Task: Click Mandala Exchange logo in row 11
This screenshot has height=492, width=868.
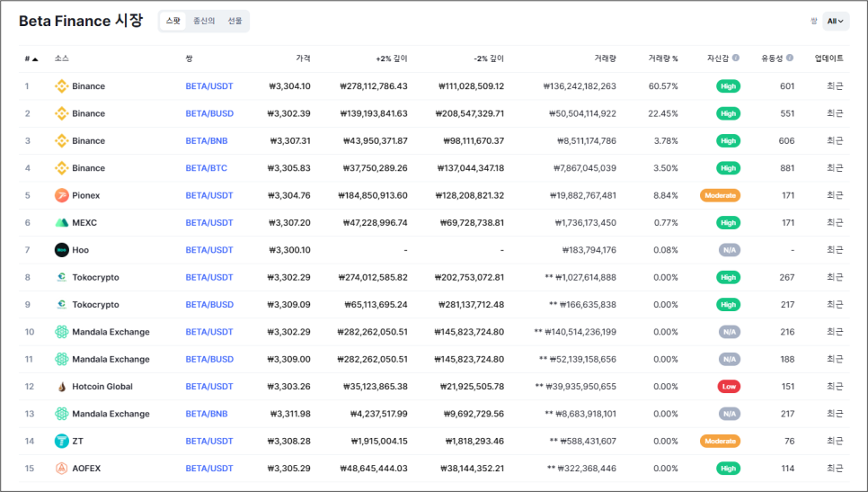Action: 61,359
